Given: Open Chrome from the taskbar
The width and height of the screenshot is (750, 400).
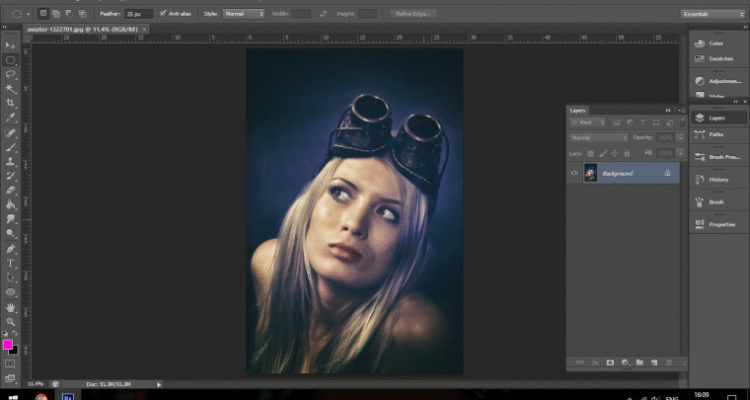Looking at the screenshot, I should click(x=41, y=397).
